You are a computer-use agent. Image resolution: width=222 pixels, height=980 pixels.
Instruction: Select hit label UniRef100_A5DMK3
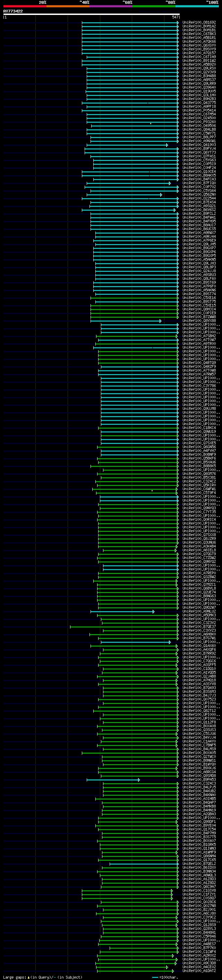[199, 615]
